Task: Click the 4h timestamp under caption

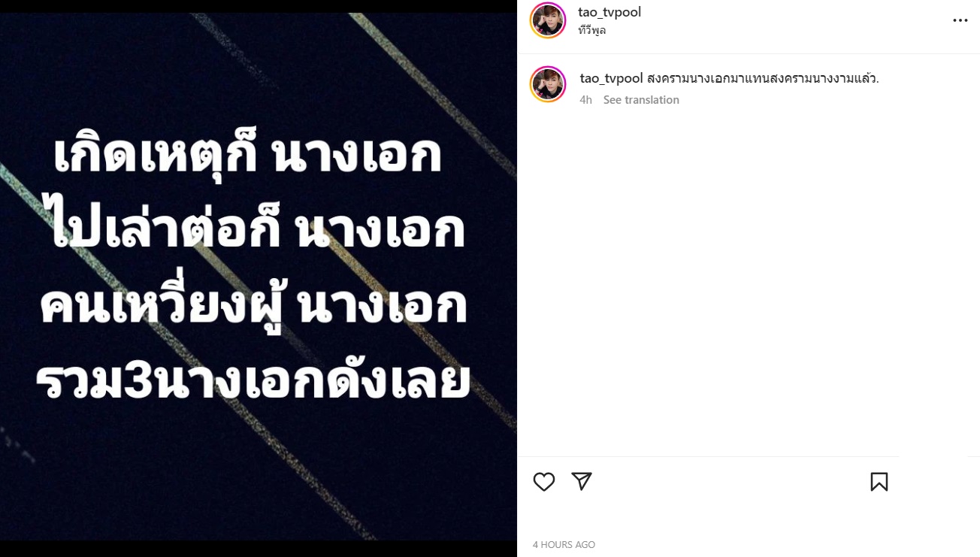Action: tap(585, 100)
